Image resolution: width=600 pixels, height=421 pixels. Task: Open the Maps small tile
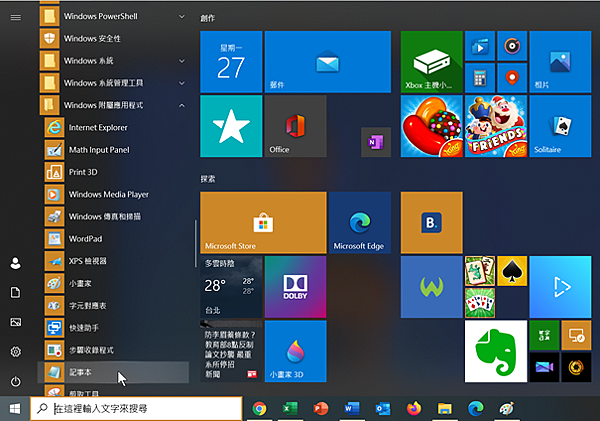coord(512,78)
